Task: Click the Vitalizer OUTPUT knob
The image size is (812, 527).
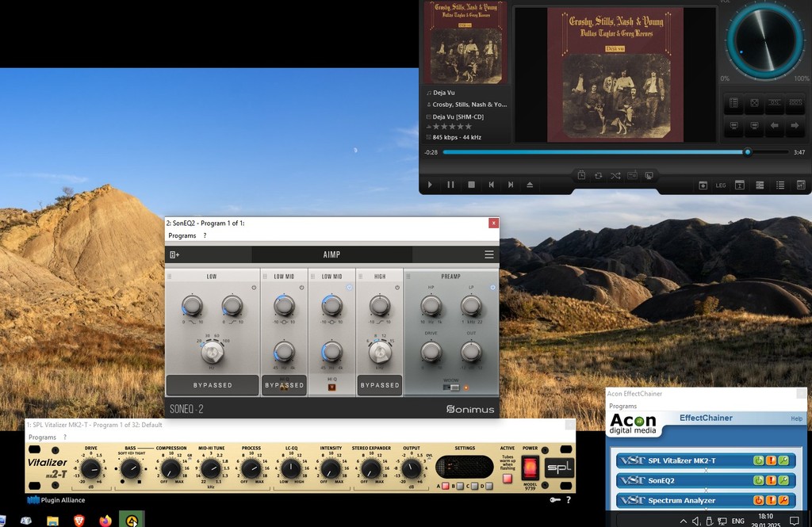Action: point(412,469)
